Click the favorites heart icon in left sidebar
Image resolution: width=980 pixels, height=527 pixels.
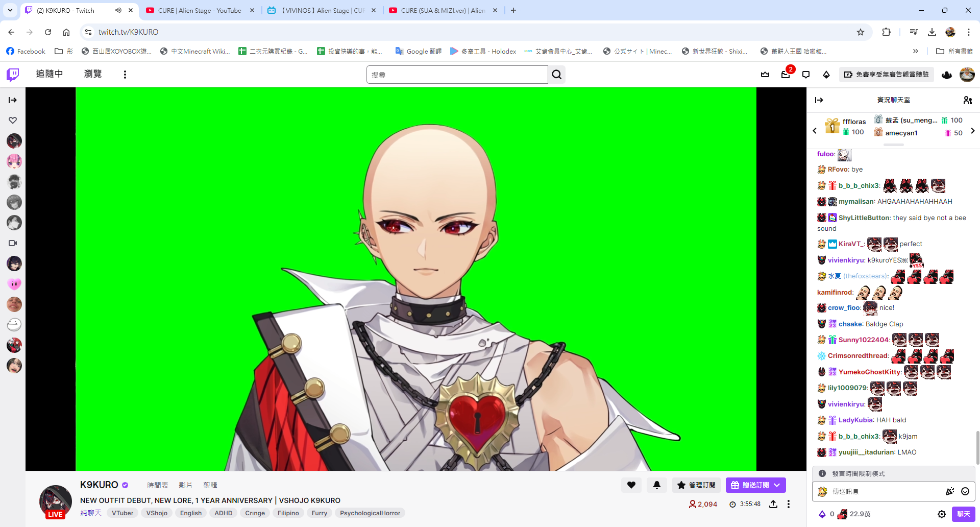13,121
